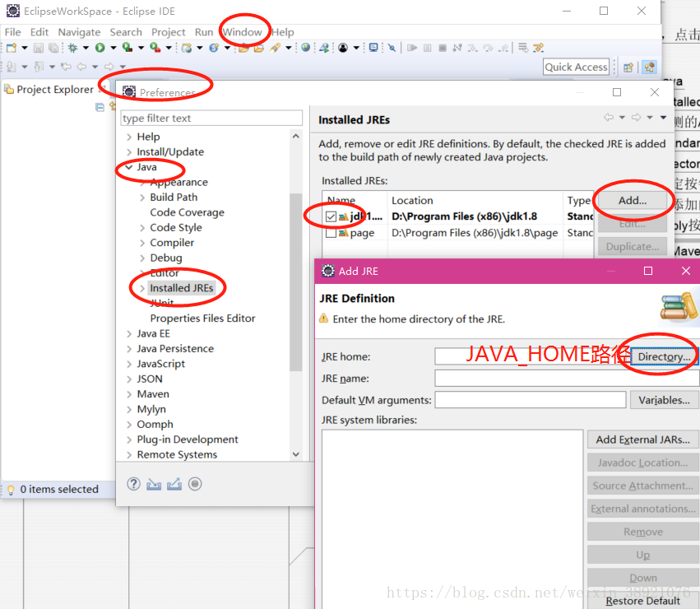
Task: Open the Edit menu
Action: (x=39, y=32)
